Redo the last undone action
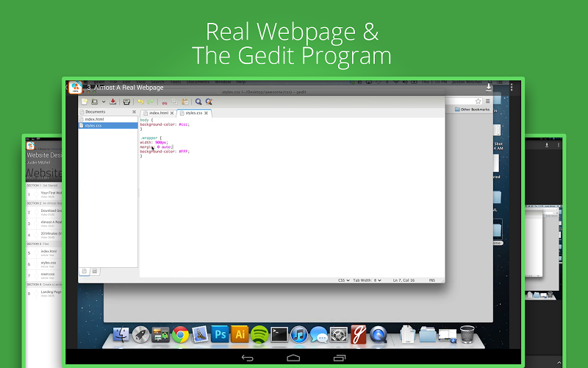Image resolution: width=588 pixels, height=368 pixels. click(x=151, y=102)
